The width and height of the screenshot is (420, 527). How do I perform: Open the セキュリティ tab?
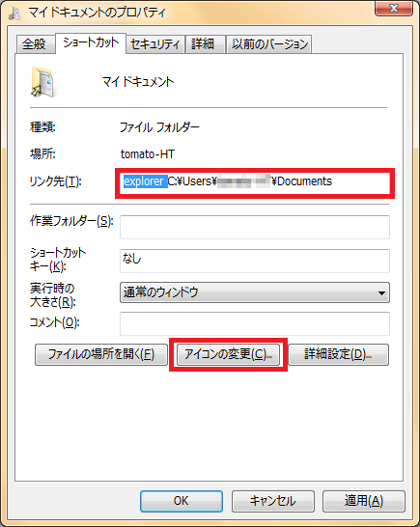click(x=155, y=44)
